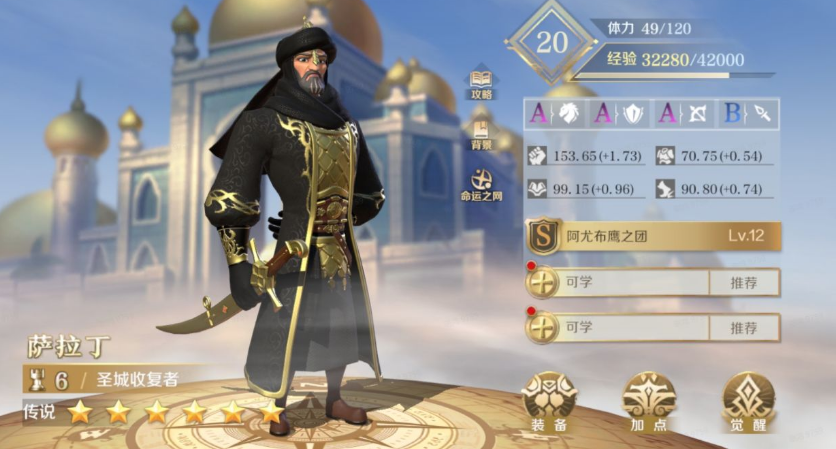Select the B-grade spear aptitude icon
Viewport: 836px width, 449px height.
748,114
